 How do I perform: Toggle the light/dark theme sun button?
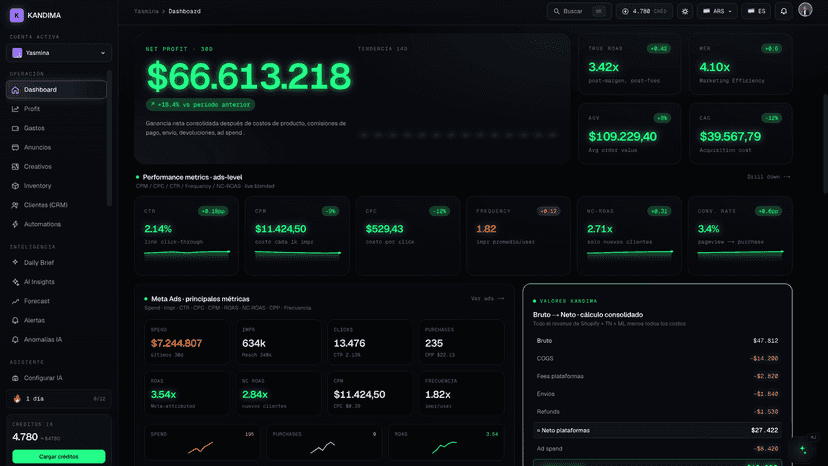(x=685, y=11)
